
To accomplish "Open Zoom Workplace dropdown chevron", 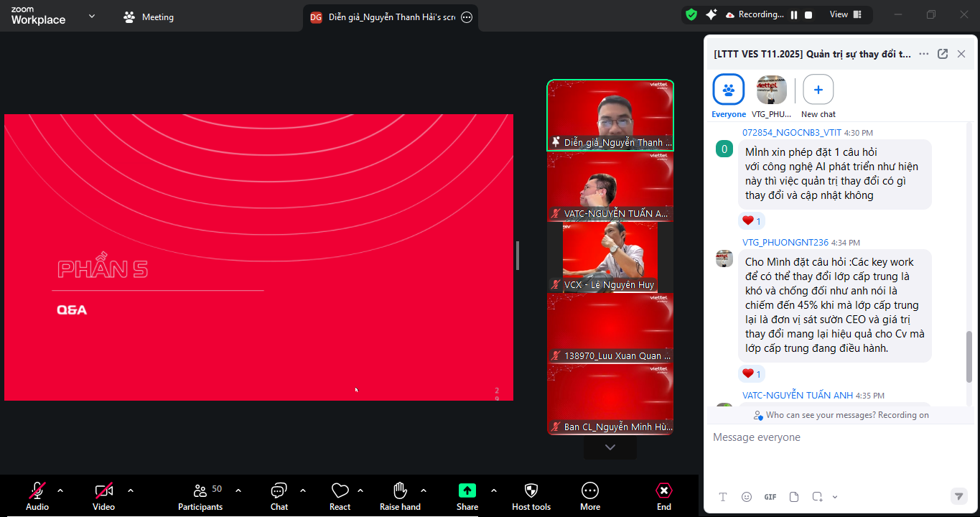I will click(x=92, y=16).
